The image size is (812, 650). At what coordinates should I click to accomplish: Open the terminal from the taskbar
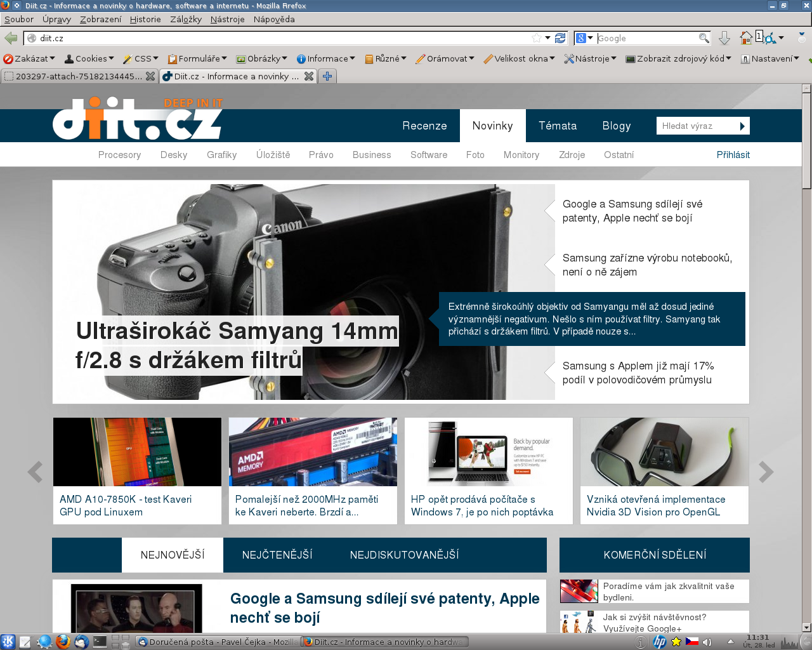[x=100, y=642]
